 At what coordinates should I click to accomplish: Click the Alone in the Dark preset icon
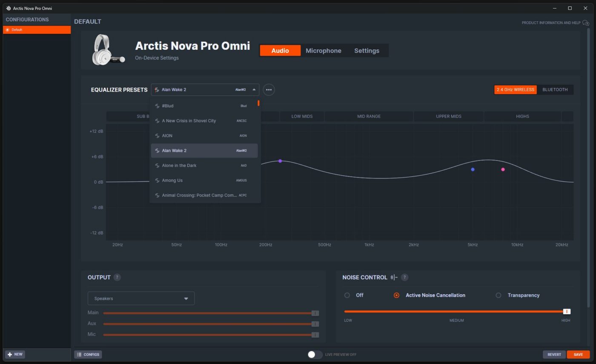pos(157,166)
